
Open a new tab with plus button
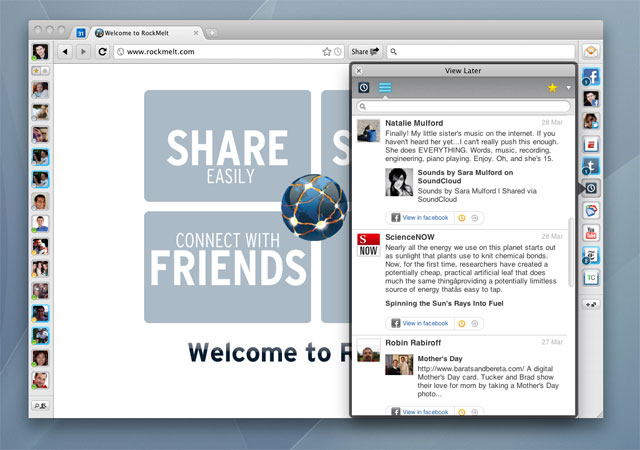212,33
